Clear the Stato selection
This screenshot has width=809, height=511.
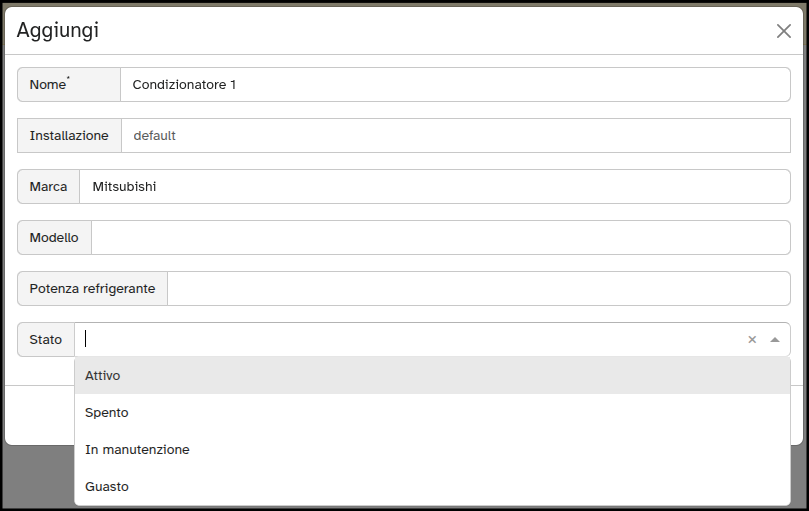pos(752,340)
